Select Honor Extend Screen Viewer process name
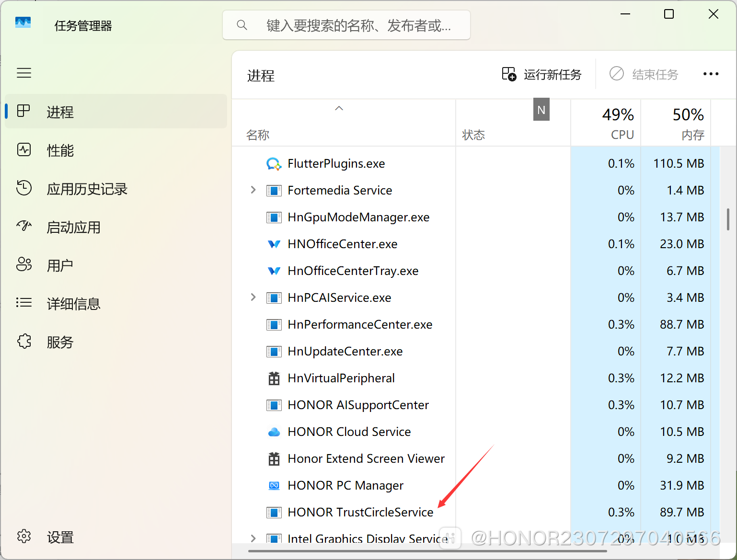The image size is (737, 560). click(x=366, y=459)
